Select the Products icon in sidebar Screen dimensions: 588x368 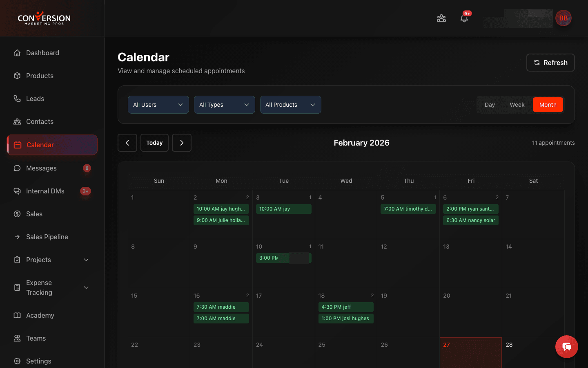coord(17,76)
